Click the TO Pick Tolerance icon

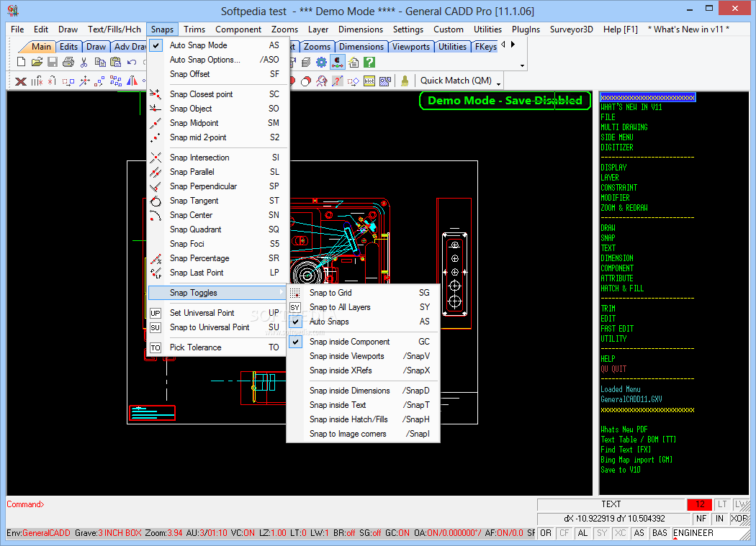pos(156,347)
